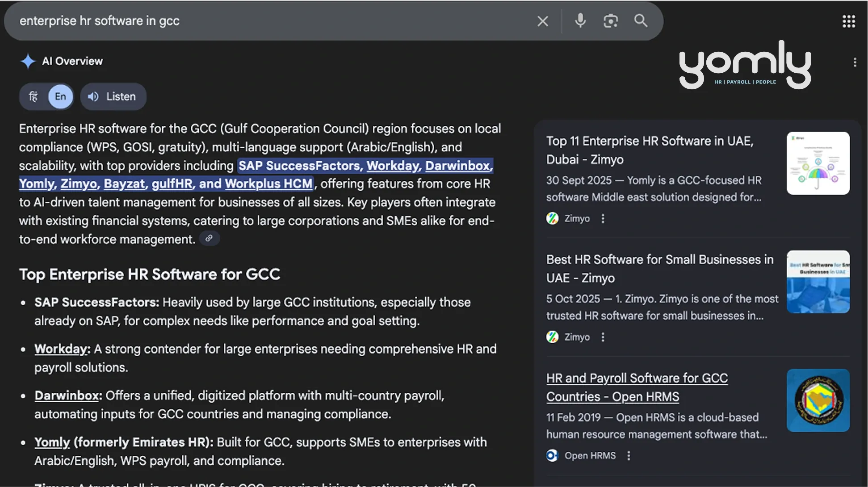This screenshot has width=868, height=487.
Task: Open thumbnail for Top 11 Enterprise HR Software
Action: click(818, 163)
